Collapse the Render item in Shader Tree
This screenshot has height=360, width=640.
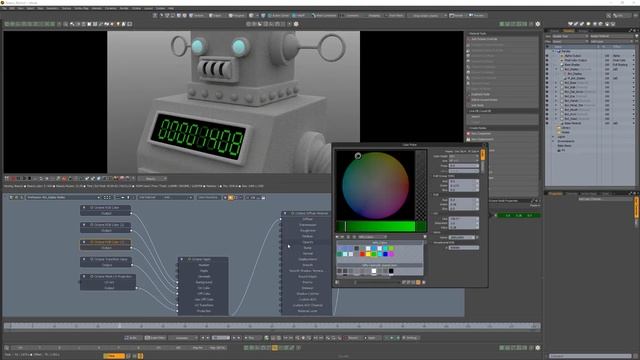(x=554, y=51)
